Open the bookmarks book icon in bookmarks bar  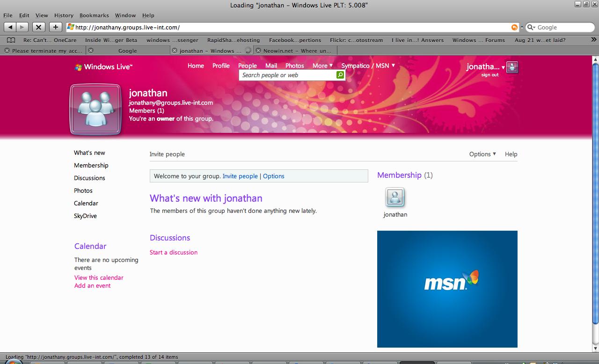pyautogui.click(x=11, y=40)
